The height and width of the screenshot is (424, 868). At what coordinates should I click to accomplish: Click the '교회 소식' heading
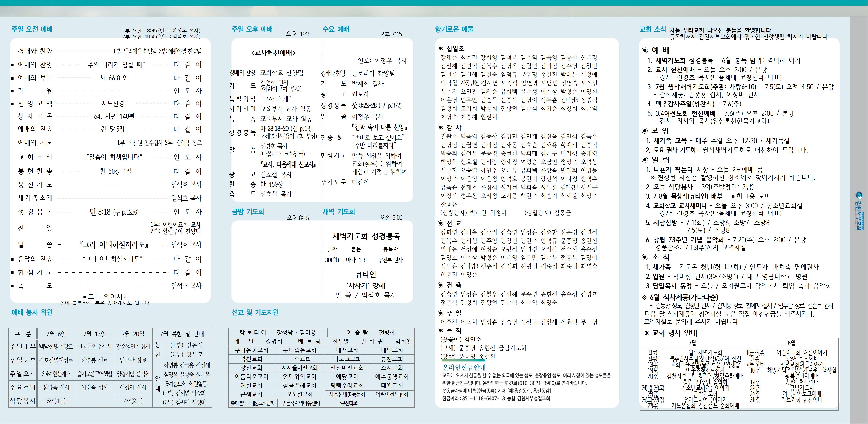pyautogui.click(x=652, y=29)
